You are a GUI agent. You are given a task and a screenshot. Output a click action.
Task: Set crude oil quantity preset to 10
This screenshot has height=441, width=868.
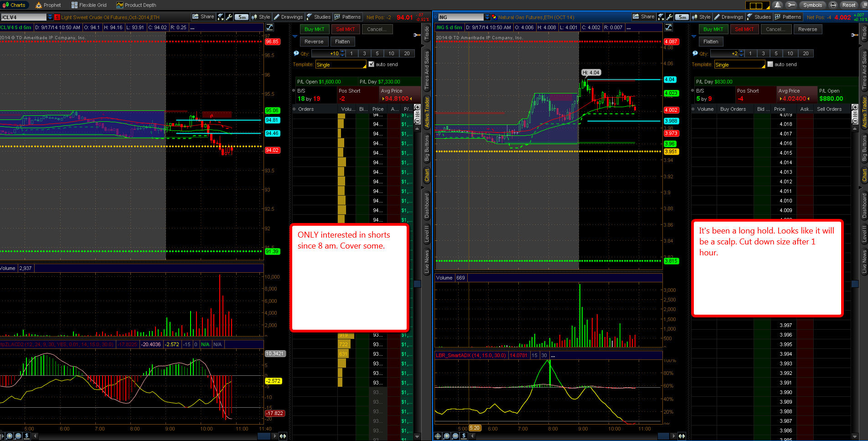(x=391, y=53)
